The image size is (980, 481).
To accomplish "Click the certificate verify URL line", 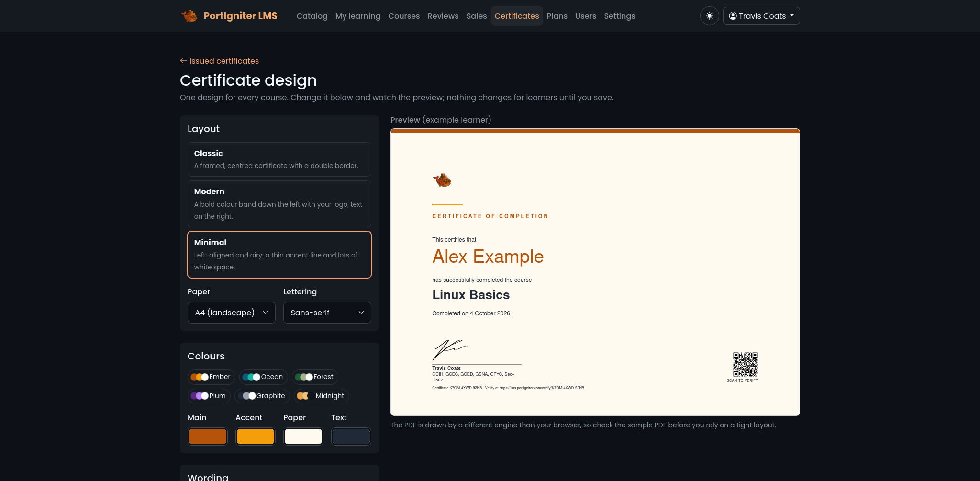I will pos(508,388).
